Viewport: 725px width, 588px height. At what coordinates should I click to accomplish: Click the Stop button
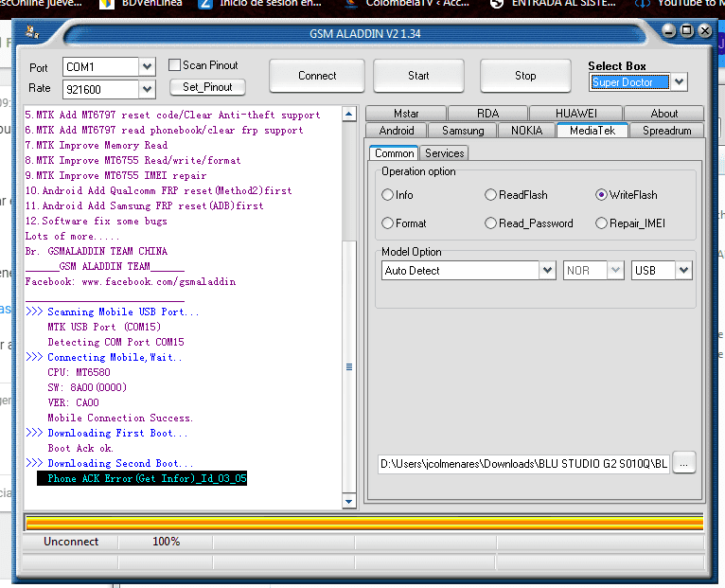click(x=525, y=76)
